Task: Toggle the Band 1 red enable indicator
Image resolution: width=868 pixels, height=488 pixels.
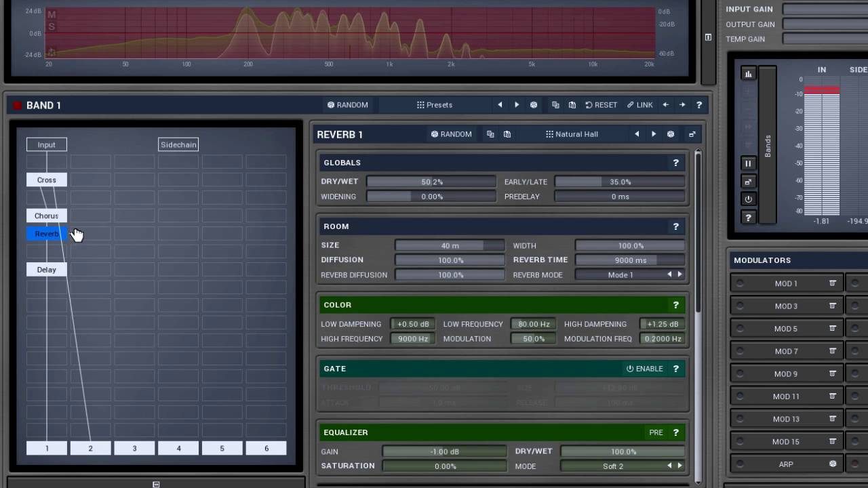Action: [x=18, y=105]
